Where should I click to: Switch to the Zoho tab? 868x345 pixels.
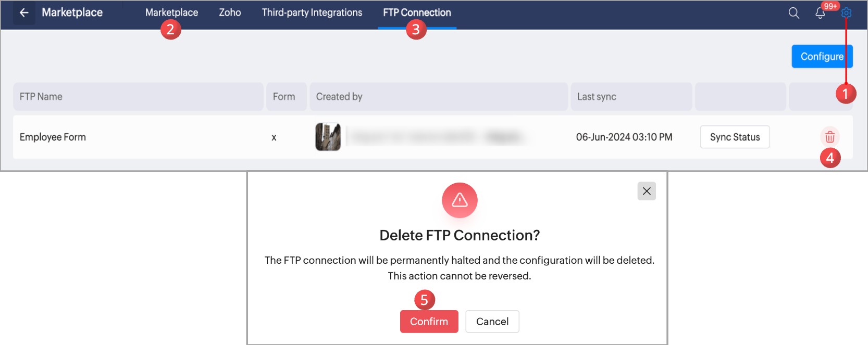(230, 12)
